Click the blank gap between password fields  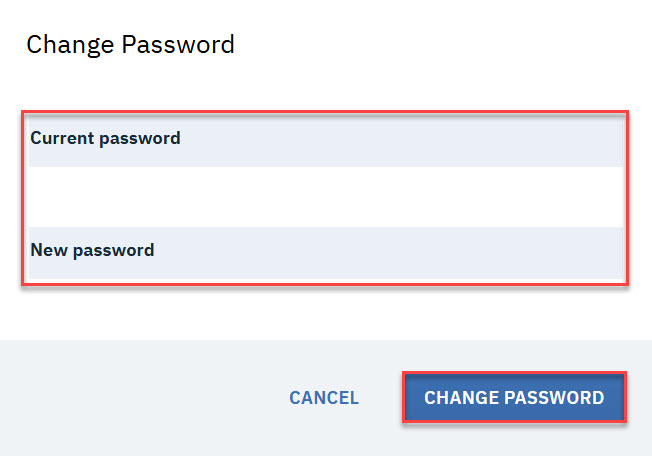point(325,196)
